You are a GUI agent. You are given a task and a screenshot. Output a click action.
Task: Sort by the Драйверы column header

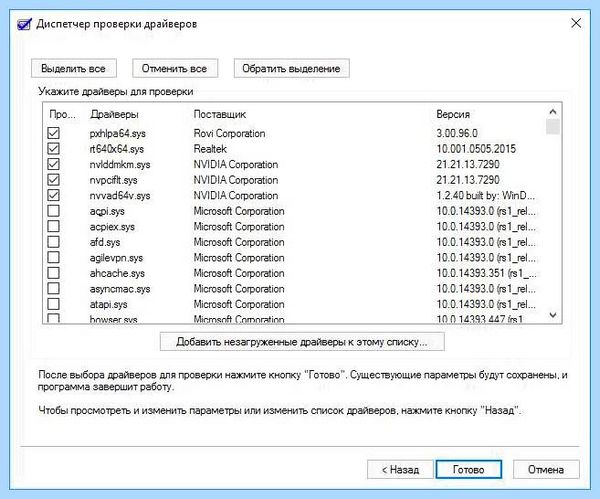pyautogui.click(x=114, y=114)
